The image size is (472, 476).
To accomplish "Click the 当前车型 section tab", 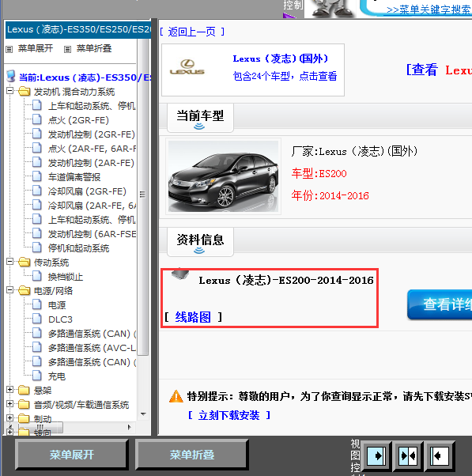I will pyautogui.click(x=200, y=118).
